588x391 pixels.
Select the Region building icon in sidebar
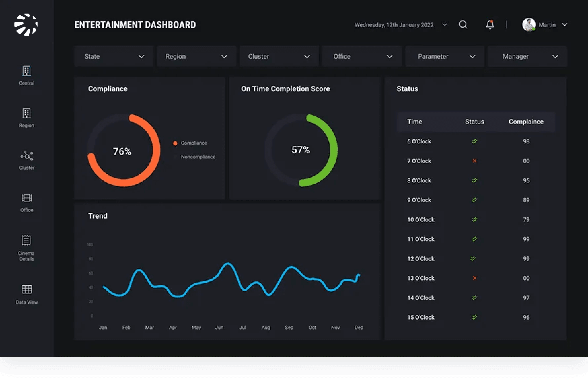[x=26, y=113]
